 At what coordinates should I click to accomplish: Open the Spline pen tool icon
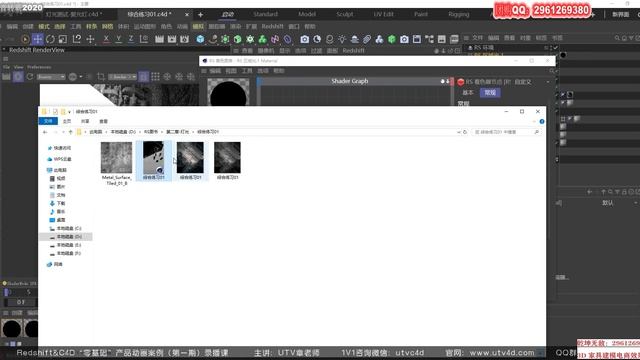coord(213,39)
